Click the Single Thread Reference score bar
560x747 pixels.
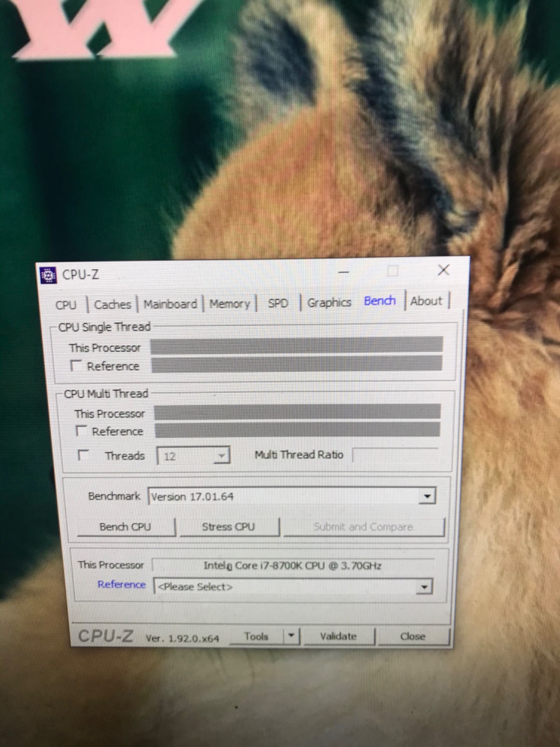(297, 364)
